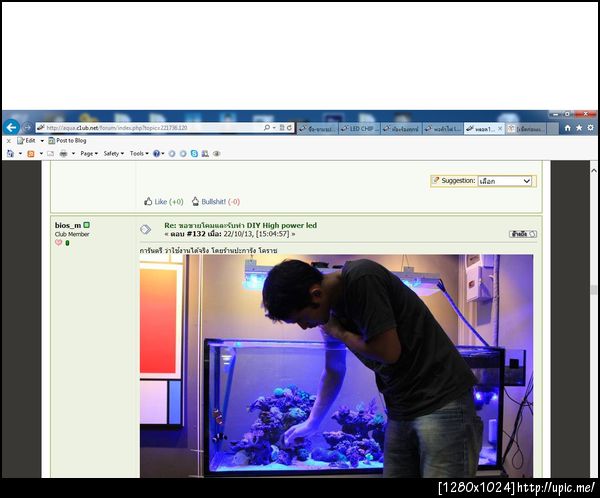Click the eye icon in command bar
Viewport: 600px width, 498px height.
click(217, 153)
